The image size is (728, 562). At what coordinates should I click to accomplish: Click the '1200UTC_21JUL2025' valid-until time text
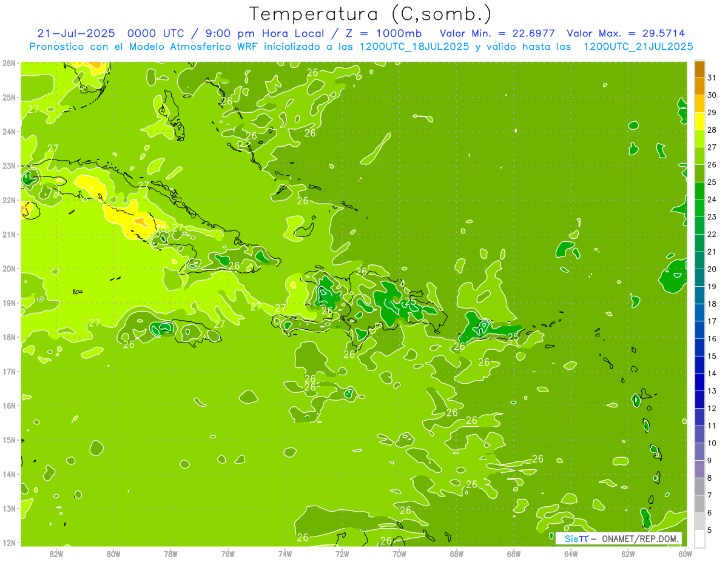638,47
